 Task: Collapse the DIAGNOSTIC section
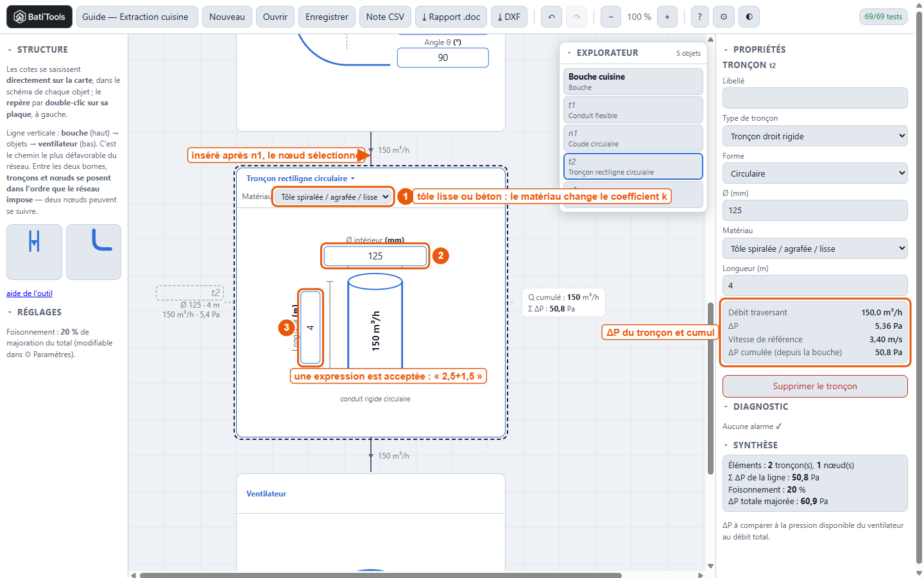726,407
